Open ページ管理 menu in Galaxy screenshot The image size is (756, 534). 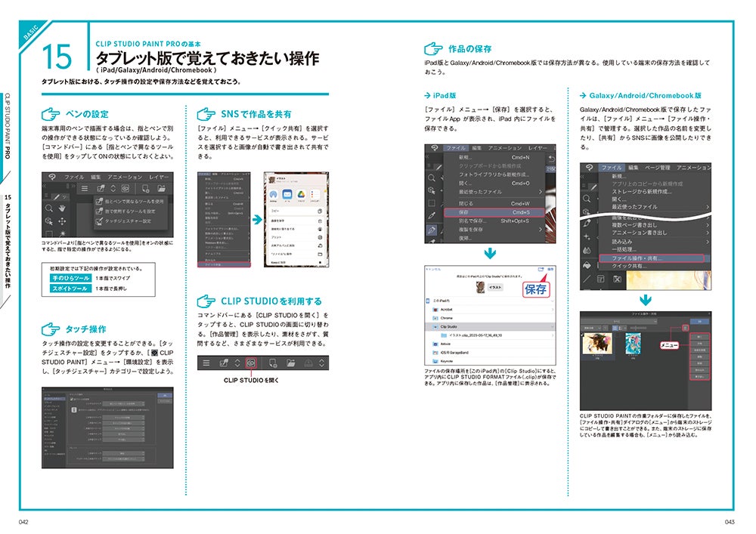pos(658,168)
